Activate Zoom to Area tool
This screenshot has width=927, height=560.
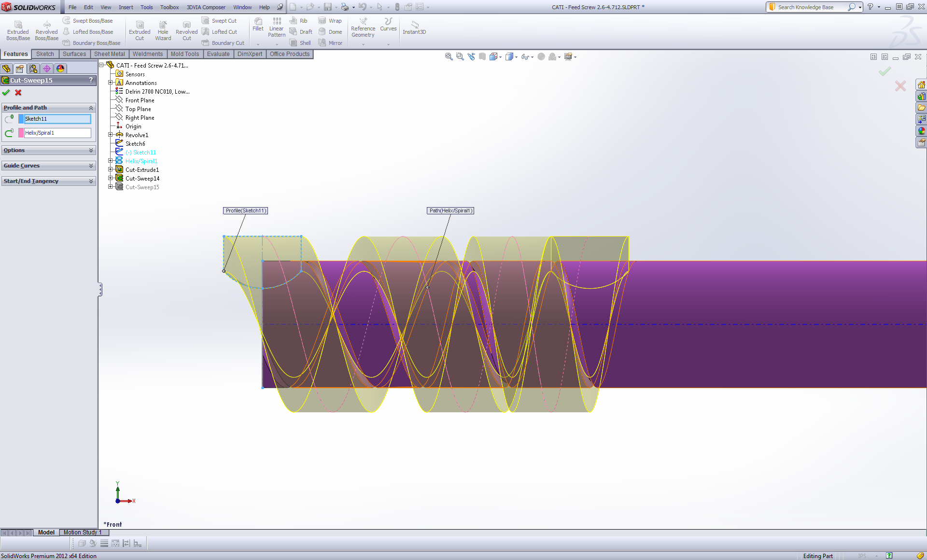click(x=460, y=56)
